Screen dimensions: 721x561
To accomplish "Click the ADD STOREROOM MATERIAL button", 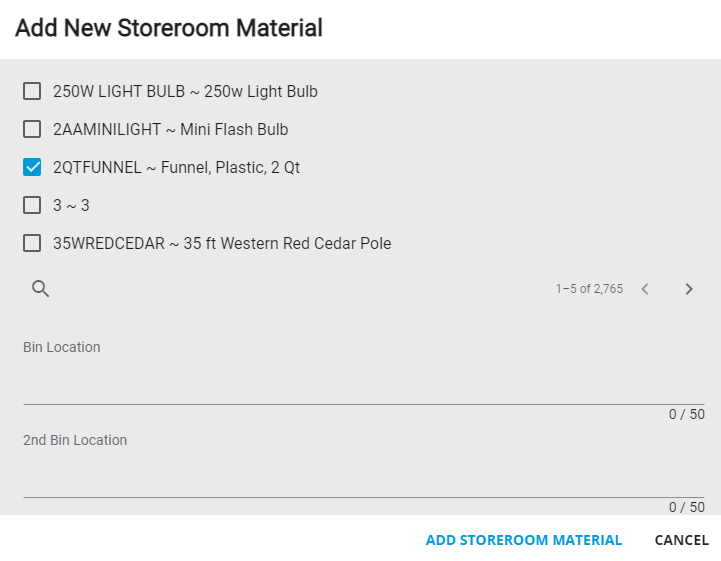I will (524, 540).
